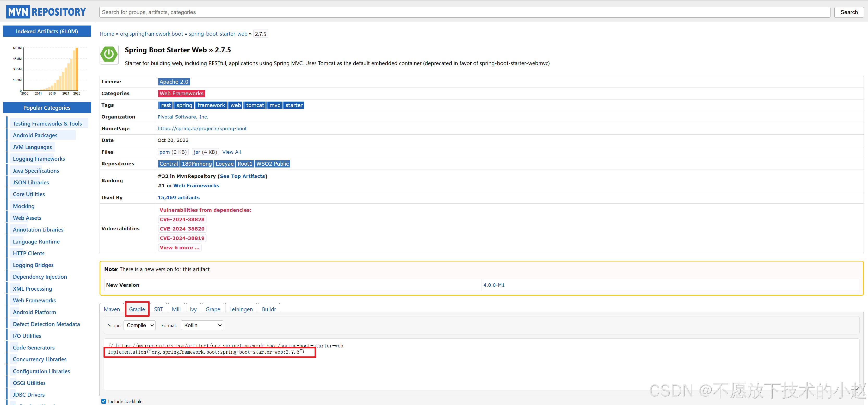Click the mvc tag

point(274,105)
